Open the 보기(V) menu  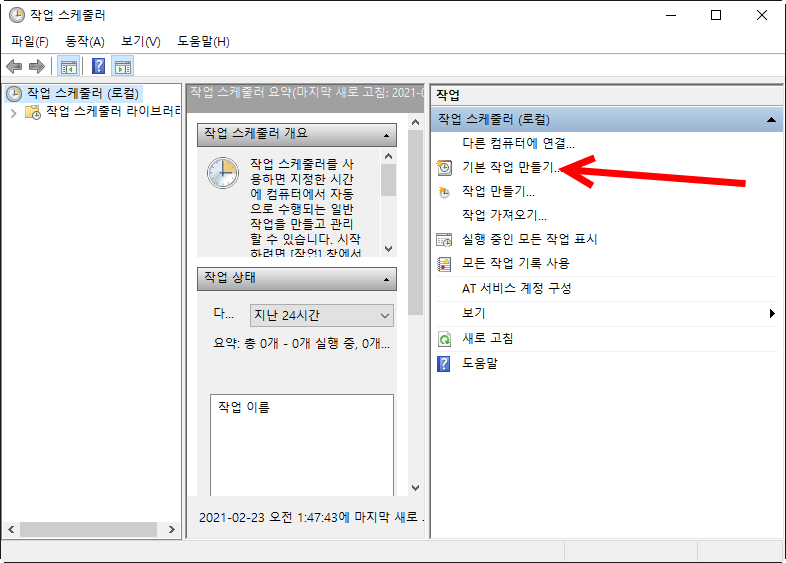pyautogui.click(x=141, y=42)
